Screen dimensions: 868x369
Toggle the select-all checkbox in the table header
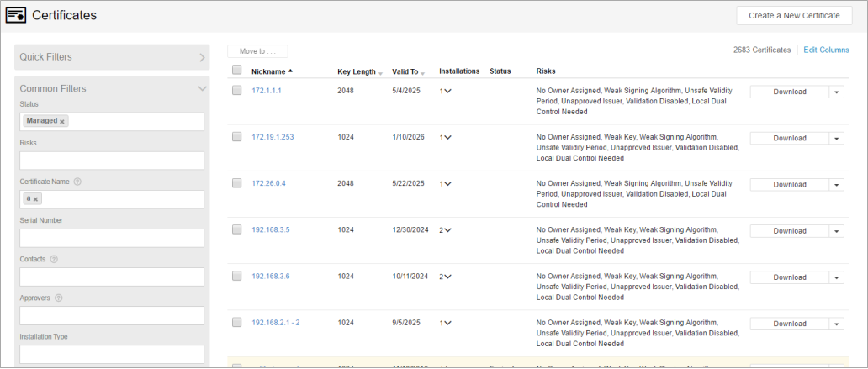click(236, 71)
